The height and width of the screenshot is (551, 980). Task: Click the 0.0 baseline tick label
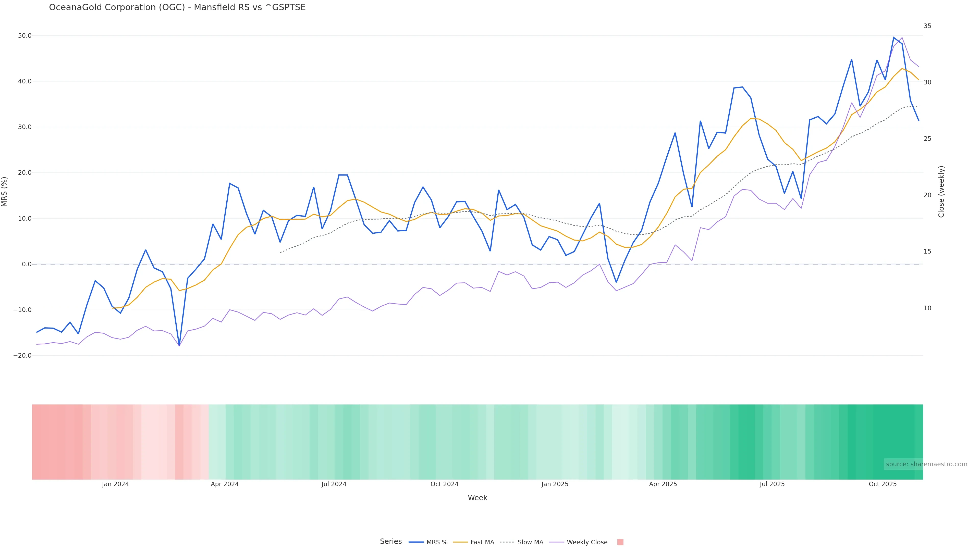tap(26, 264)
